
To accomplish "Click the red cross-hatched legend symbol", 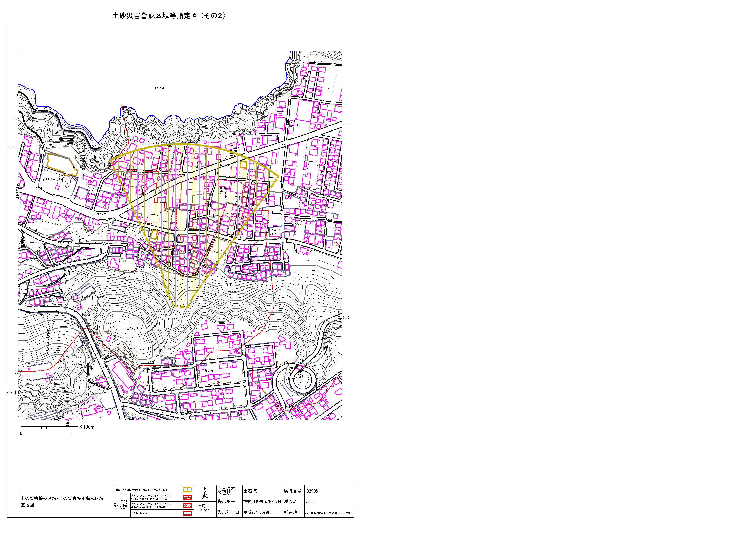I will tap(187, 498).
